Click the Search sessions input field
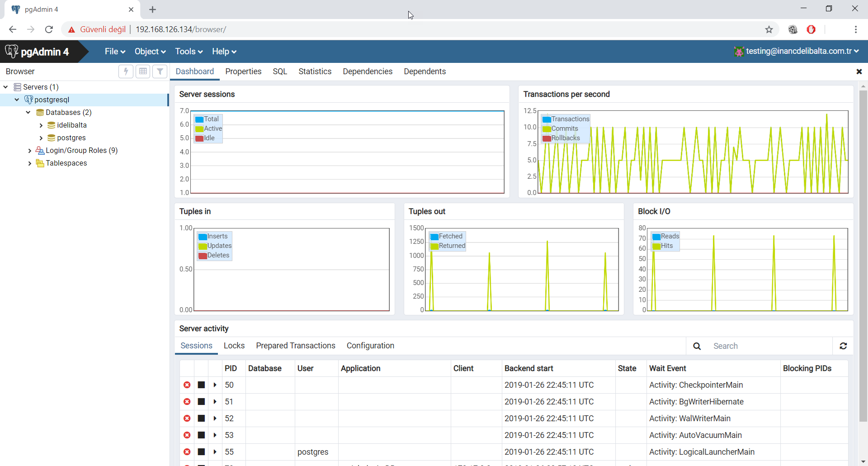This screenshot has width=868, height=466. coord(769,346)
